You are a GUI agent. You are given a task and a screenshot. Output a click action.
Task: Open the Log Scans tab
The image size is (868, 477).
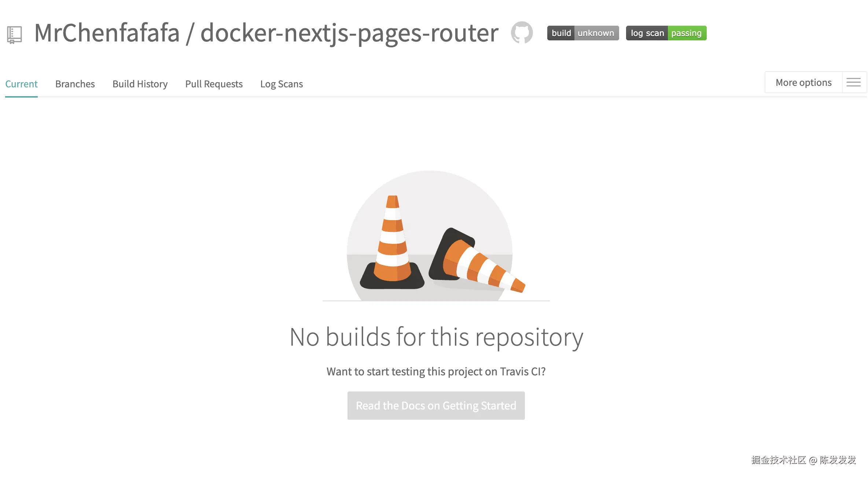click(282, 84)
